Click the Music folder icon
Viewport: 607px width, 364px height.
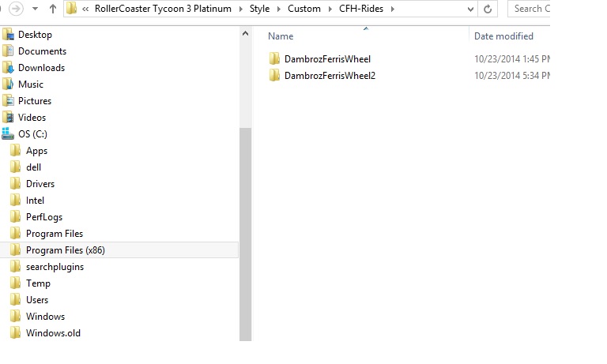coord(8,84)
